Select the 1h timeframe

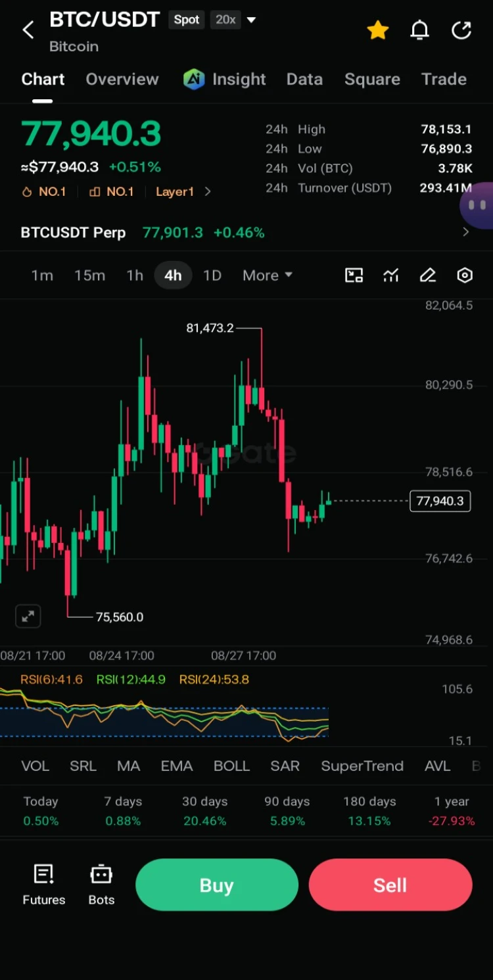pyautogui.click(x=135, y=275)
